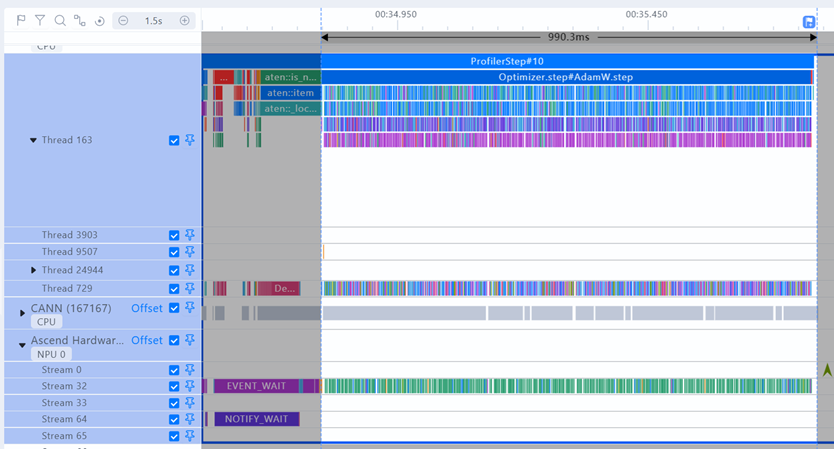Select the NOTIFY_WAIT block on Stream 64
The image size is (834, 449).
[x=256, y=419]
